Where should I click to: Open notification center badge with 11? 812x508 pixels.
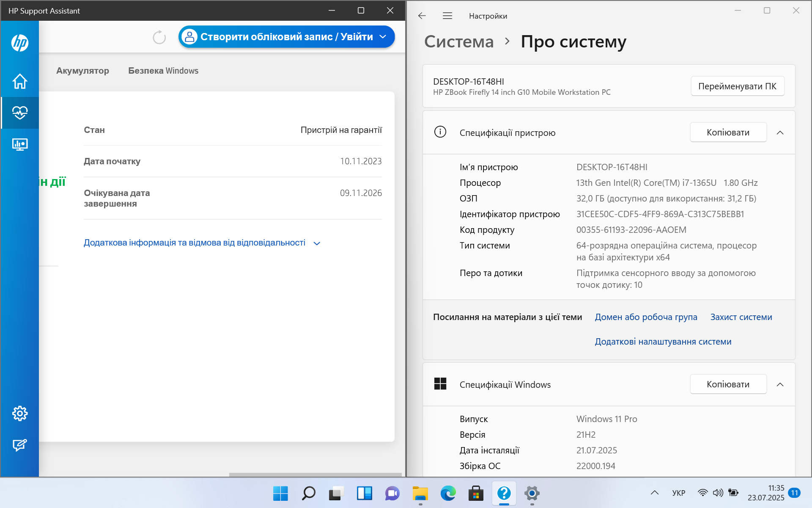coord(795,493)
